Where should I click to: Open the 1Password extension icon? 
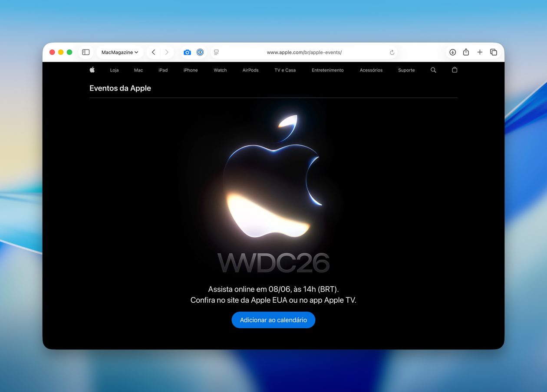click(x=200, y=52)
